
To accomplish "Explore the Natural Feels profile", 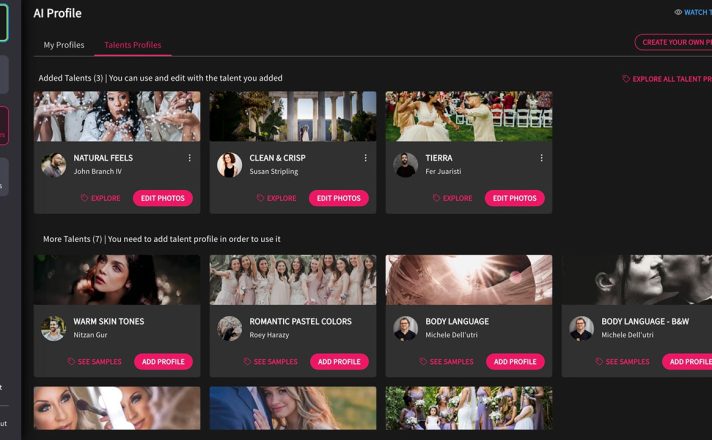I will [100, 198].
